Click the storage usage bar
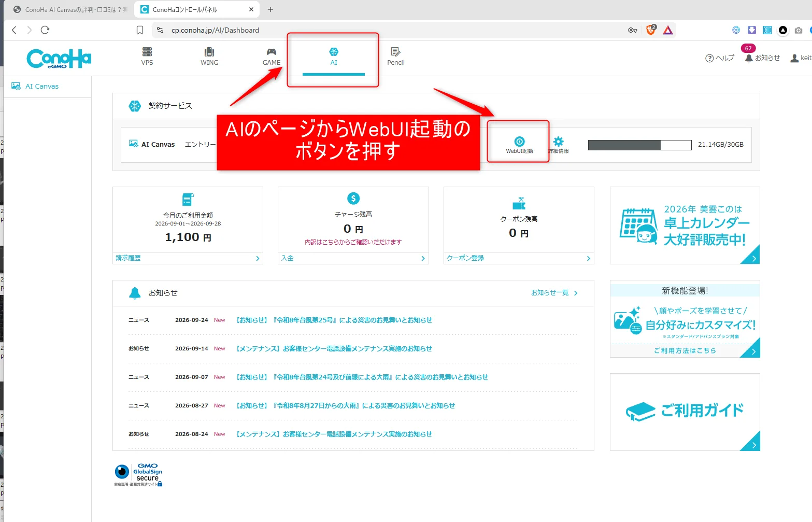 pyautogui.click(x=640, y=145)
